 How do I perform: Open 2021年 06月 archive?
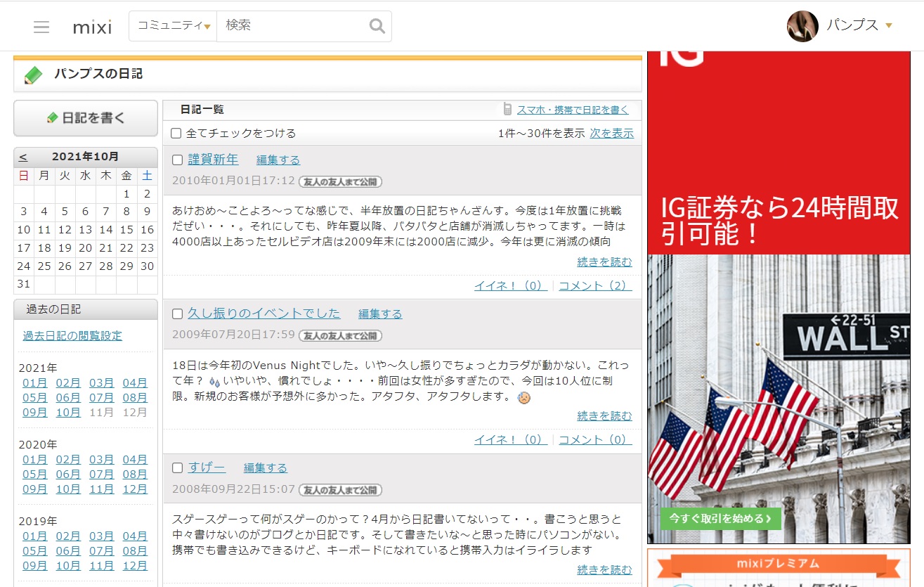point(68,398)
